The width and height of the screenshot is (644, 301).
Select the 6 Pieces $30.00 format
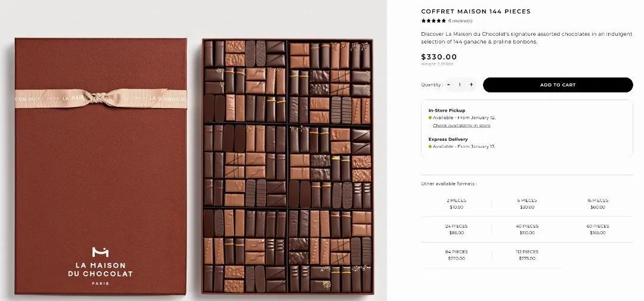click(527, 204)
